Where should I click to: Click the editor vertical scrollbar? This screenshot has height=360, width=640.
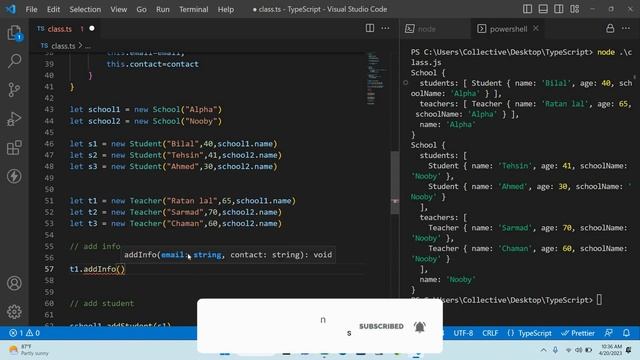click(395, 182)
